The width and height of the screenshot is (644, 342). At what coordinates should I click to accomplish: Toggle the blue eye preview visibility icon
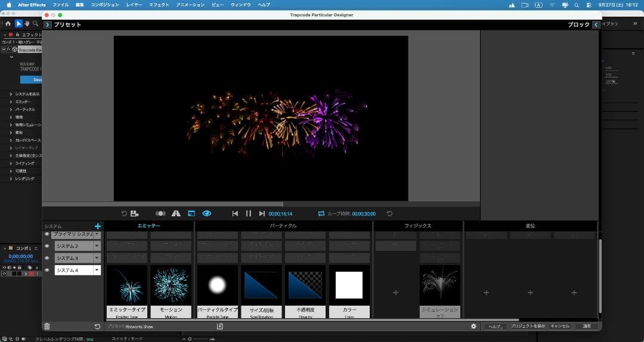click(207, 213)
